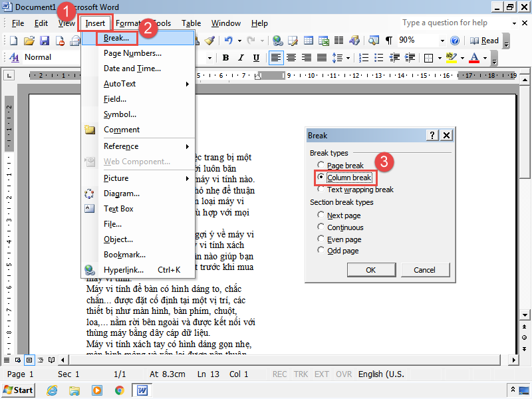Click the dialog help question button
The height and width of the screenshot is (399, 532).
432,136
